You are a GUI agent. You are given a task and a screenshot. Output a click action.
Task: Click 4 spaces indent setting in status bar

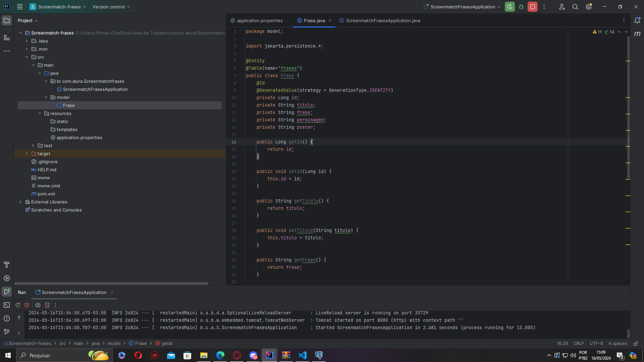tap(618, 344)
